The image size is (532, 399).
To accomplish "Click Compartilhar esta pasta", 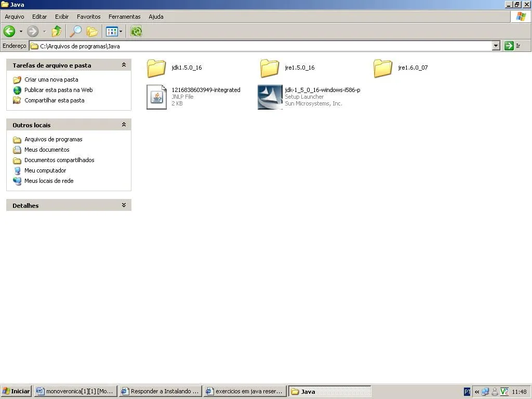I will 54,100.
